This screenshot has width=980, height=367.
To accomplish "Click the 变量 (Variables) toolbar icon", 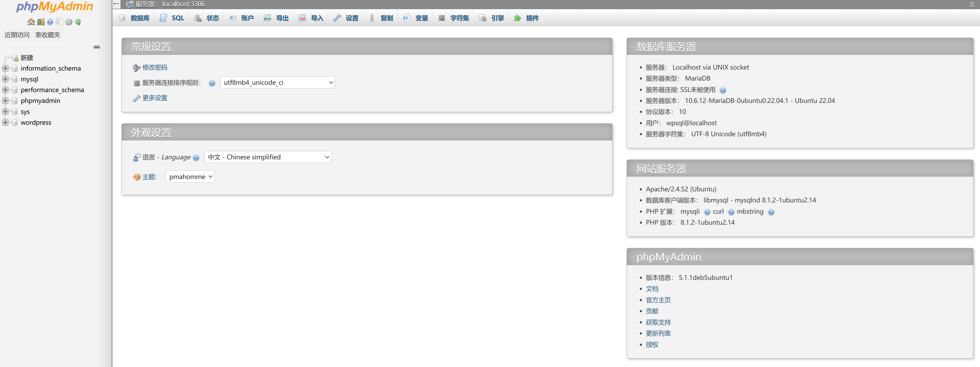I will point(406,18).
